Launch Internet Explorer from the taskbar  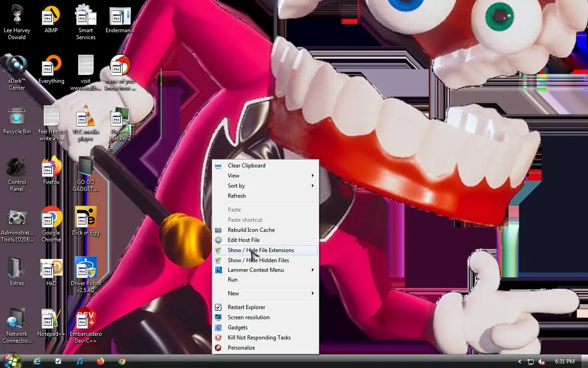click(x=37, y=361)
